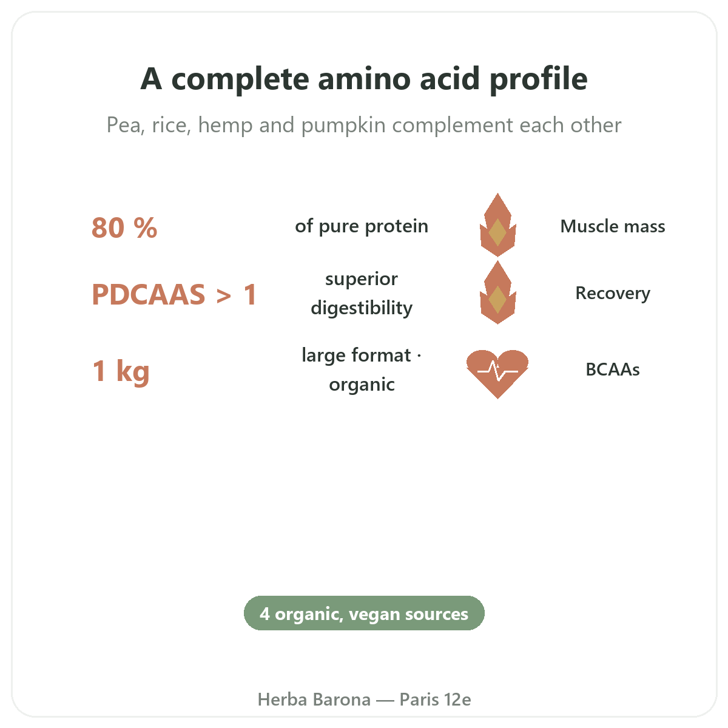Click the word 'Paris 12e' in the footer
Image resolution: width=728 pixels, height=728 pixels.
(x=435, y=699)
